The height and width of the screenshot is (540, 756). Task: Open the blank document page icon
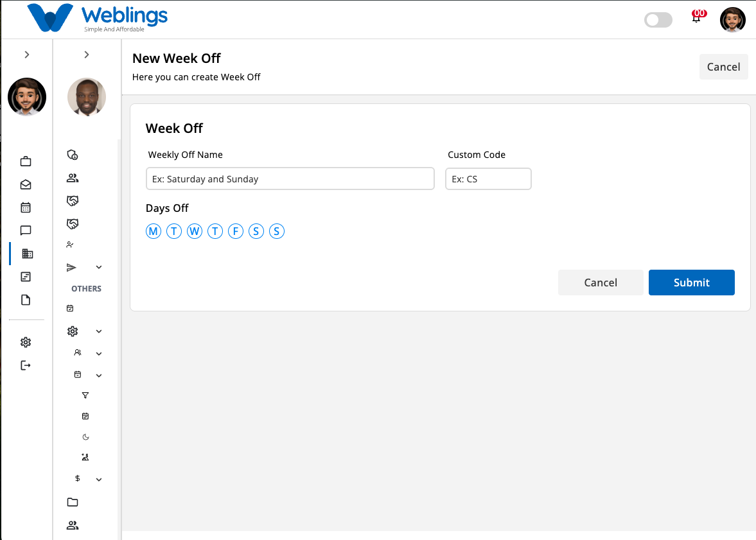click(26, 300)
